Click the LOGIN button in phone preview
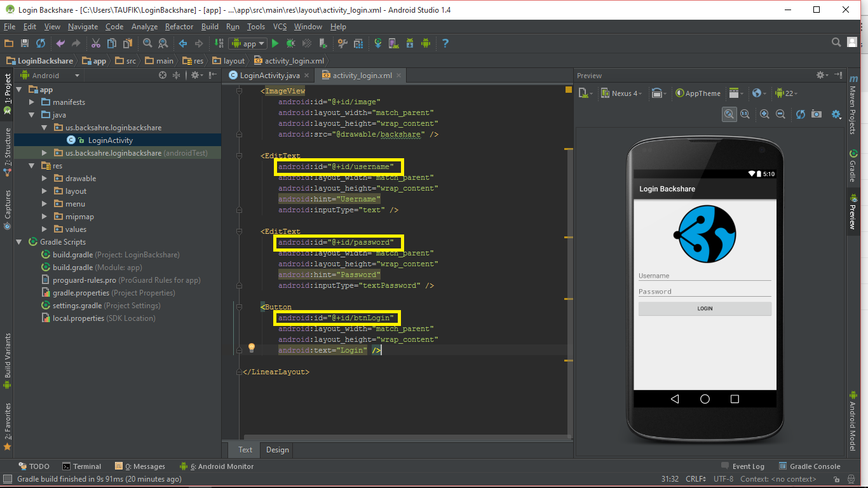This screenshot has height=488, width=868. click(705, 308)
